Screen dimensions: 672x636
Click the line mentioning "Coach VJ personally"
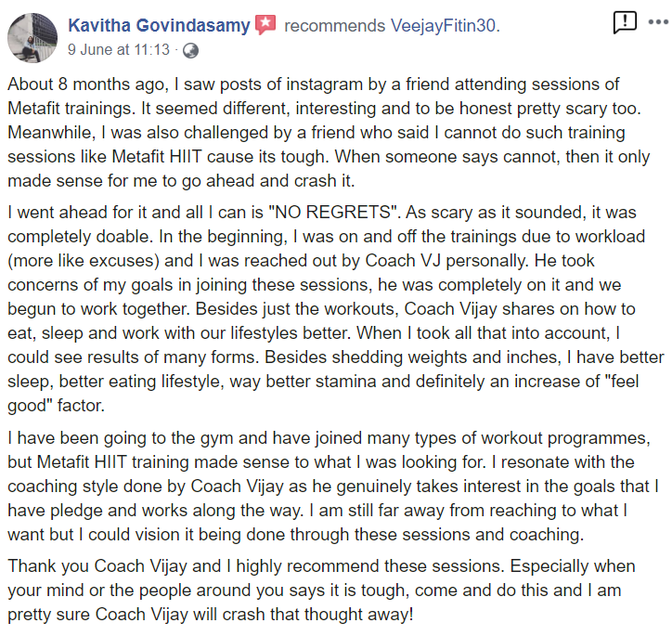point(301,261)
